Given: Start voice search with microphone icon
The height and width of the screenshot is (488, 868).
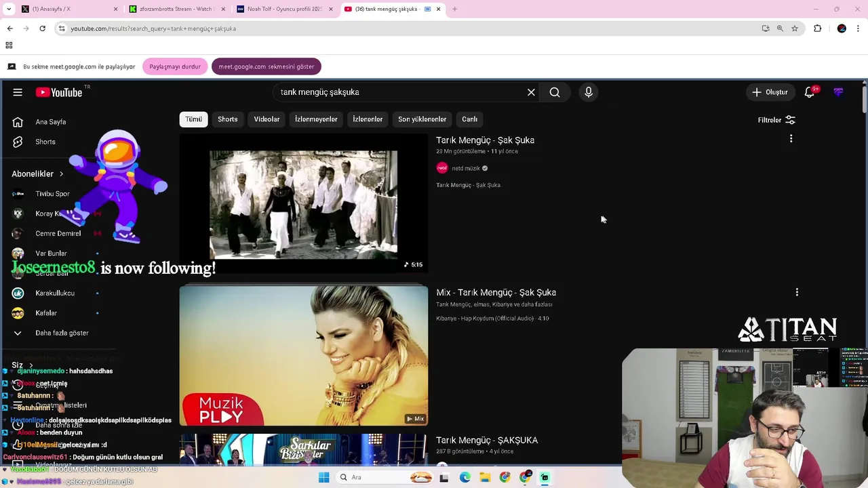Looking at the screenshot, I should pos(589,92).
